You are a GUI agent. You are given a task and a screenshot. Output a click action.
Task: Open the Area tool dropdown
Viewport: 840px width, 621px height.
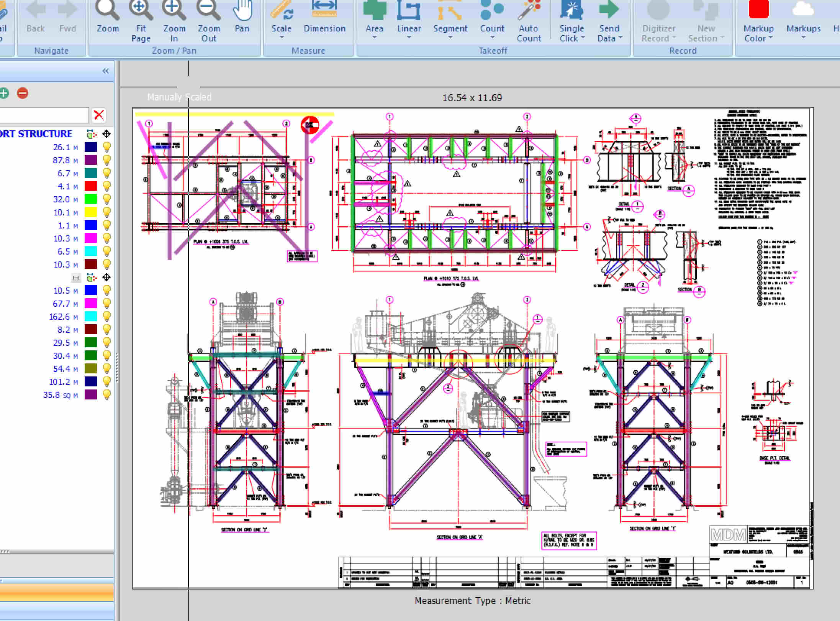(374, 38)
